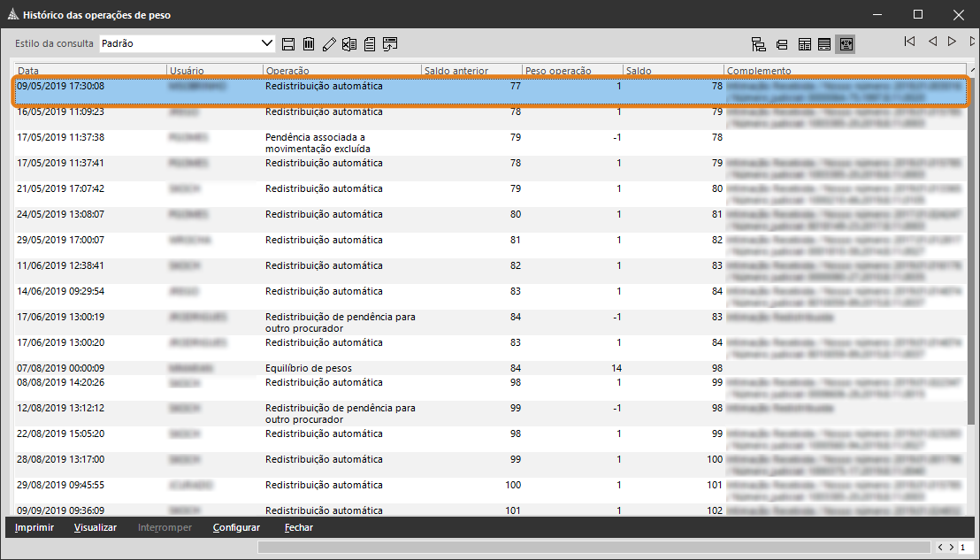Sort by the Data column header
Viewport: 980px width, 560px height.
[88, 70]
